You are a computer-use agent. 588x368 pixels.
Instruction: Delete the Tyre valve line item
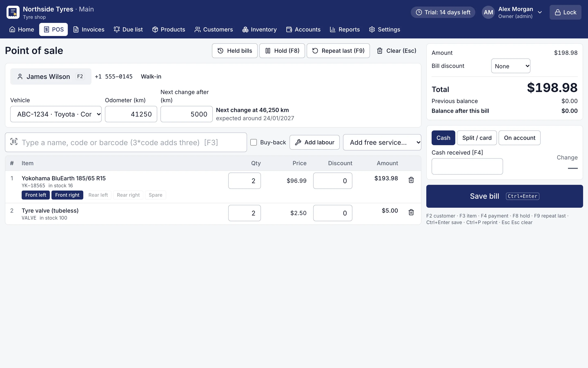pyautogui.click(x=411, y=212)
